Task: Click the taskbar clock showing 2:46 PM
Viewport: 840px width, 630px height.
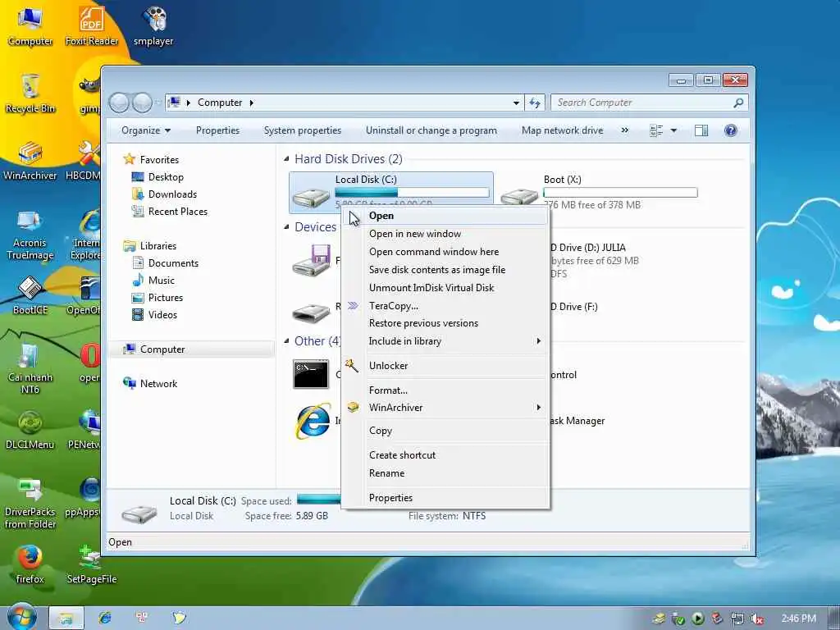Action: (x=798, y=619)
